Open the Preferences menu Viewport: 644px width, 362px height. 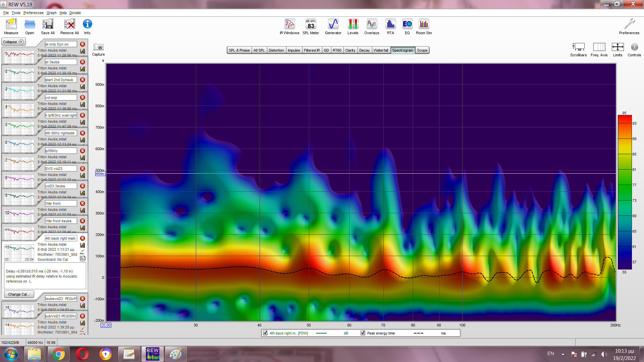coord(33,13)
